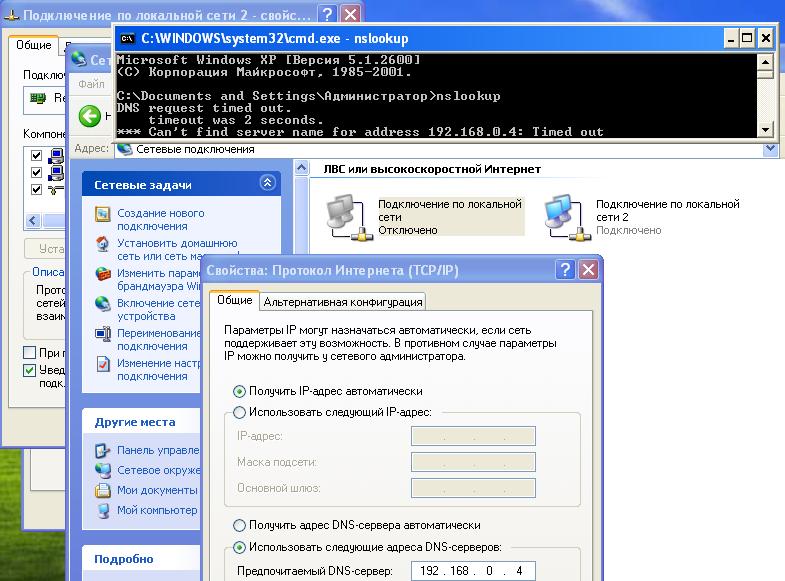Click cmd window scroll down arrow
This screenshot has width=785, height=581.
click(x=765, y=130)
